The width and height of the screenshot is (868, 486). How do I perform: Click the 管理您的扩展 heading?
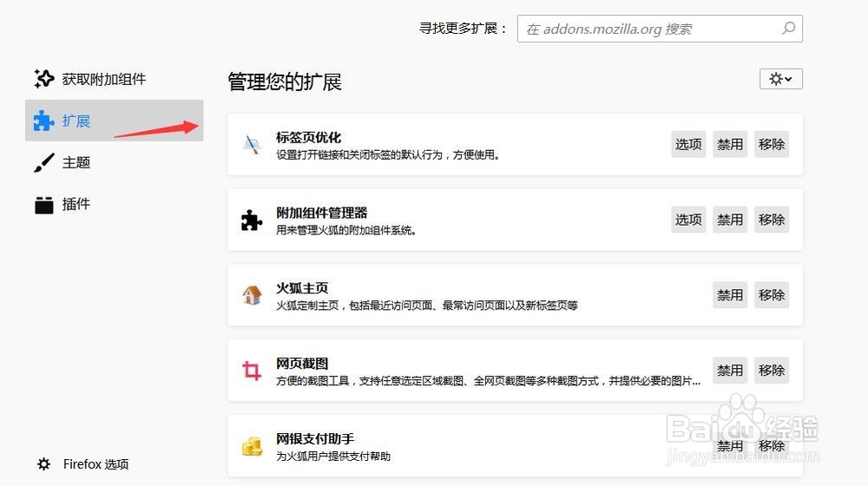pyautogui.click(x=285, y=82)
